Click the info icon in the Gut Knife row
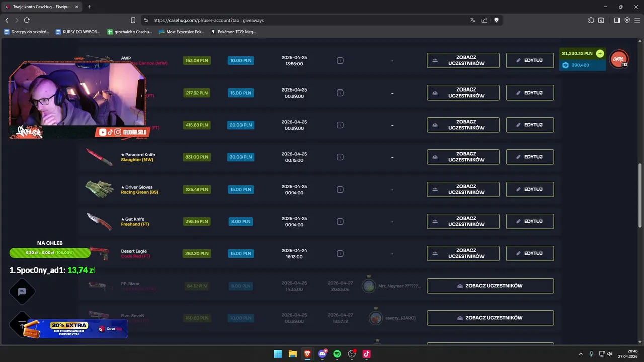Screen dimensions: 644x362 340,221
